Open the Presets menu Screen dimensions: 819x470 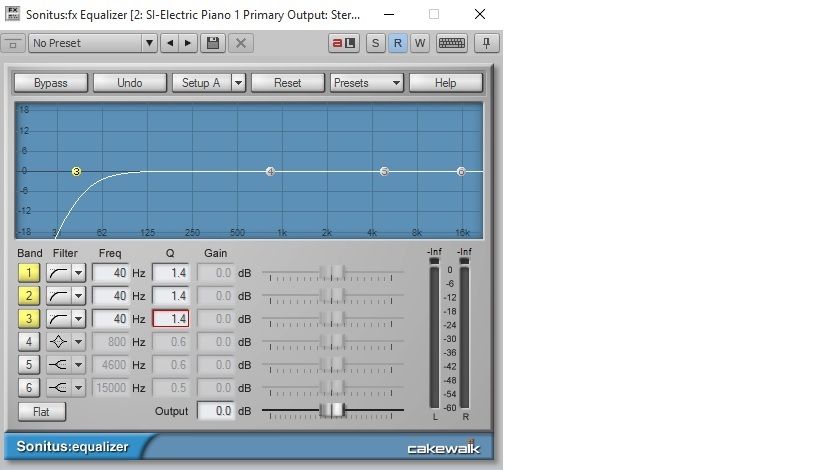point(366,83)
